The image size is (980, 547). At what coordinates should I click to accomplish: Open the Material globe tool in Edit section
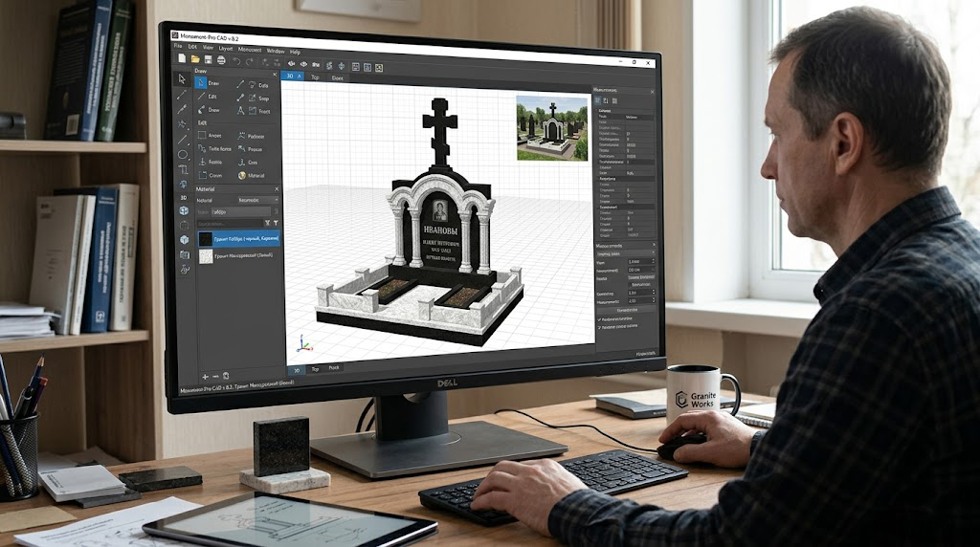[252, 175]
